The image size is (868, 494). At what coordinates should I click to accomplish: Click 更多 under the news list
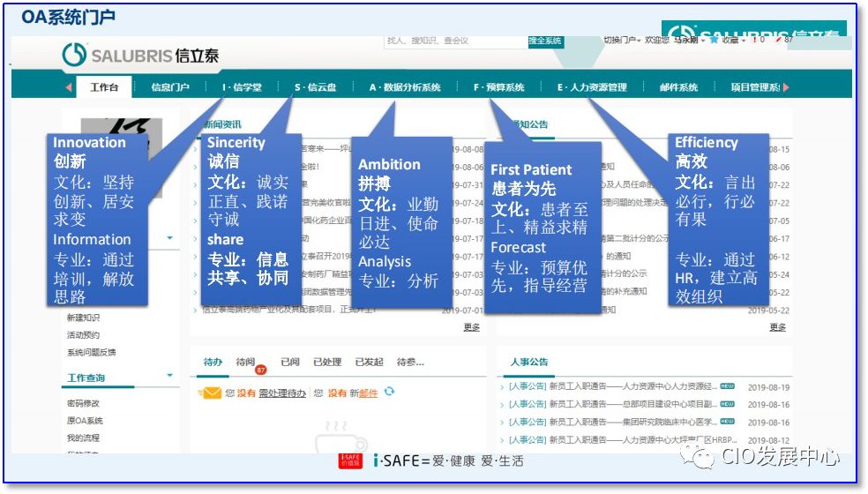click(472, 326)
